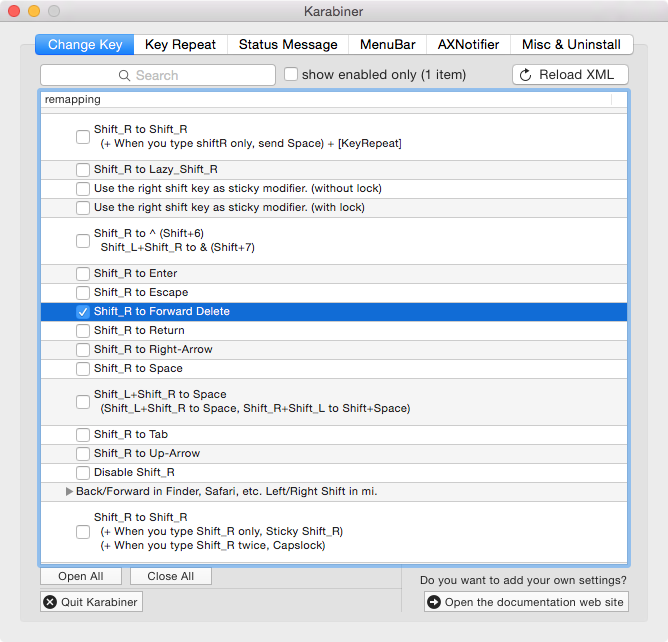Click the arrow icon on documentation button
668x642 pixels.
tap(434, 602)
